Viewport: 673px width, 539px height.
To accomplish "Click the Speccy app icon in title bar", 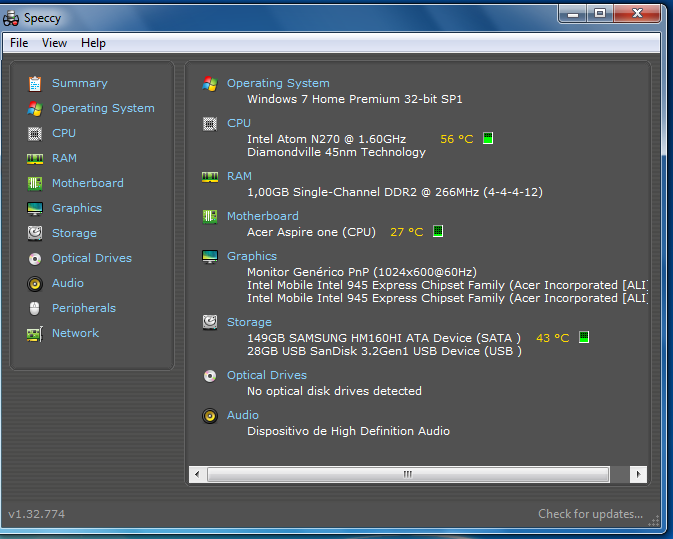I will (11, 18).
